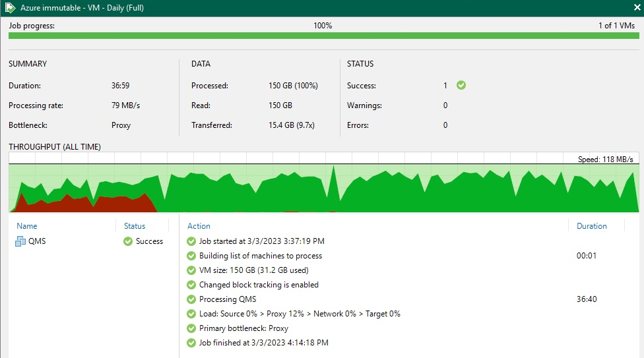Click the 36:40 duration value
Screen dimensions: 644x358
[587, 299]
